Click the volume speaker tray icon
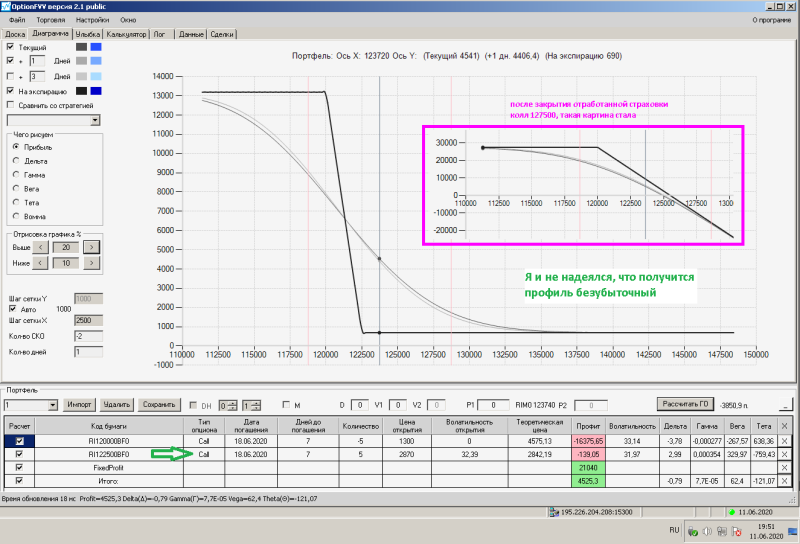Screen dimensions: 800x544 pyautogui.click(x=707, y=532)
